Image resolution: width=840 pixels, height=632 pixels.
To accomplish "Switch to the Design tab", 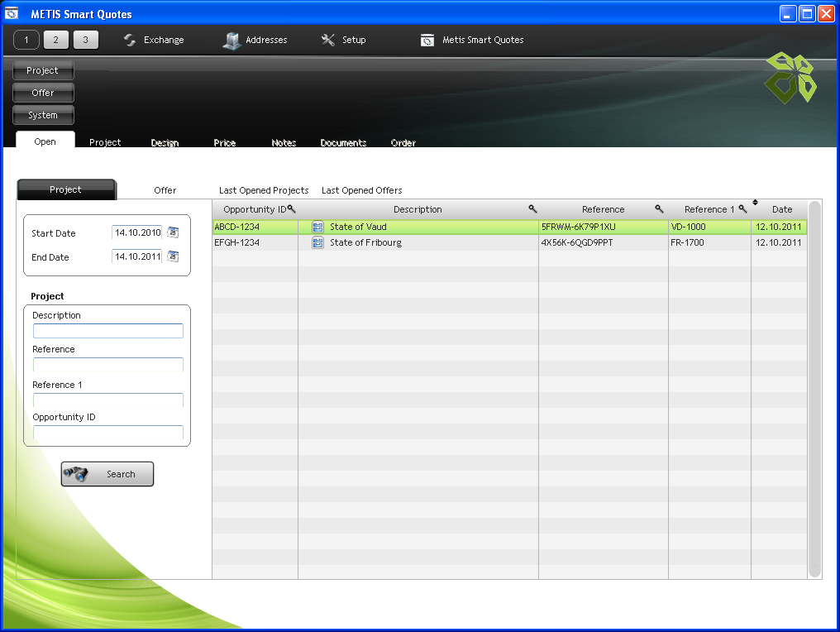I will 165,142.
